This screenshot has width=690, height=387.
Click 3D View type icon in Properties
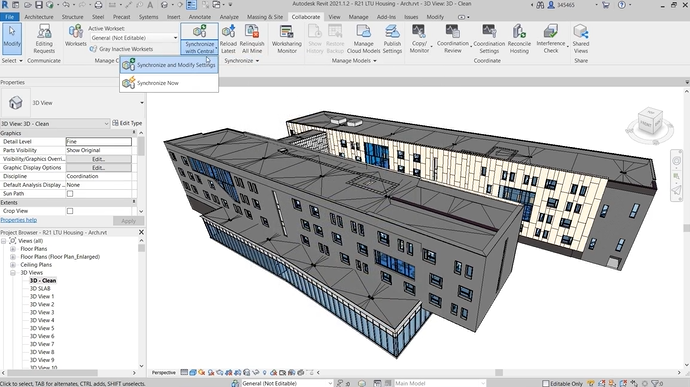15,103
